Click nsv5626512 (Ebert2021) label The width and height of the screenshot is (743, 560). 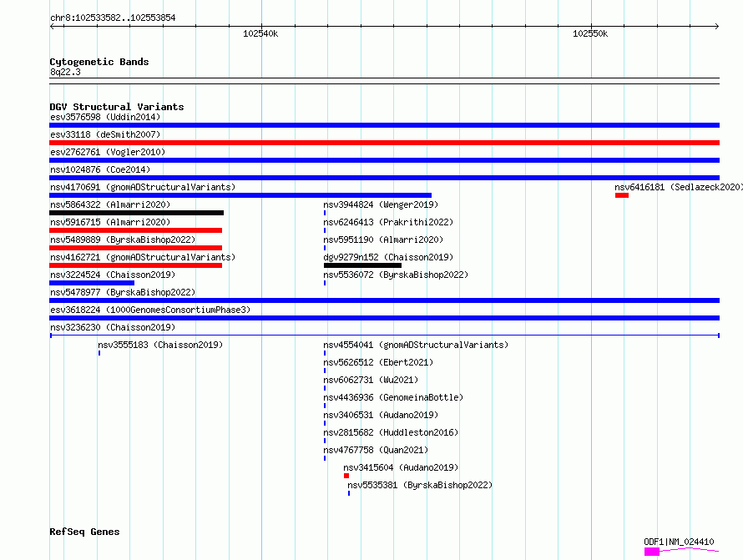click(x=378, y=362)
